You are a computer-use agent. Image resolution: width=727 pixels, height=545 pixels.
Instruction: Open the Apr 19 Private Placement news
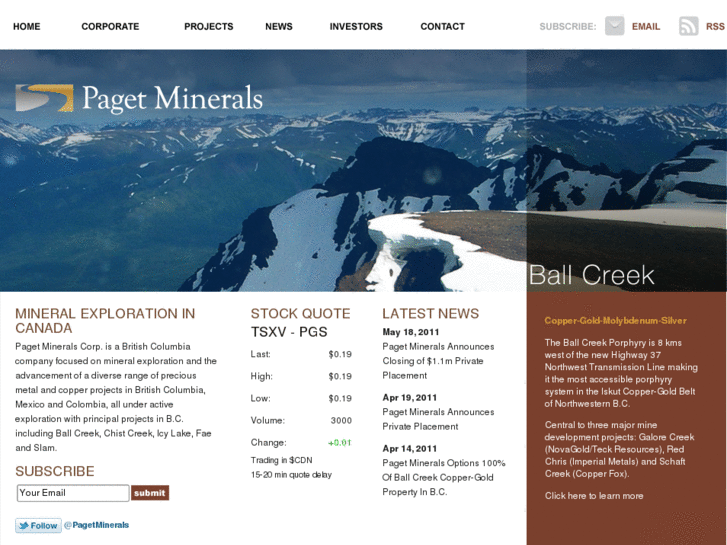tap(438, 419)
